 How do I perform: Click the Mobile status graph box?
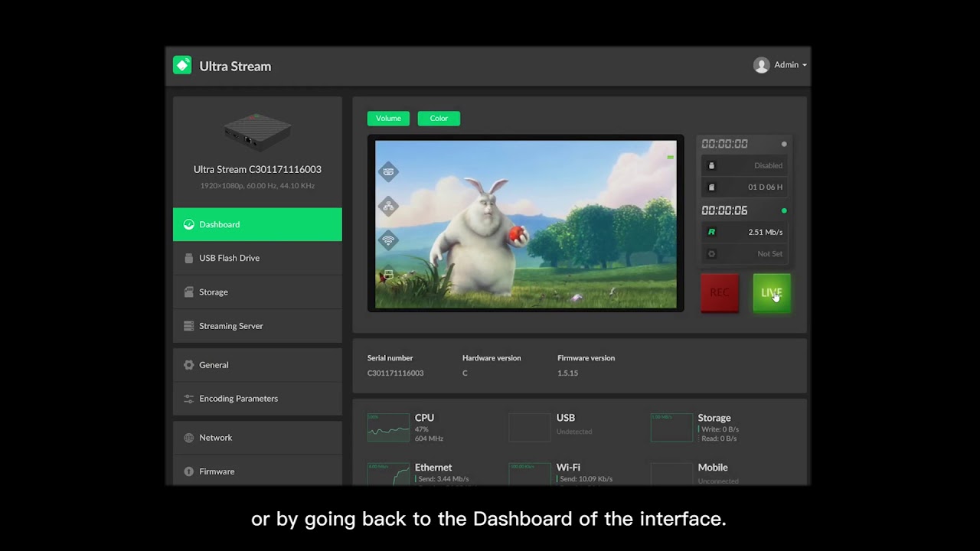(x=671, y=474)
